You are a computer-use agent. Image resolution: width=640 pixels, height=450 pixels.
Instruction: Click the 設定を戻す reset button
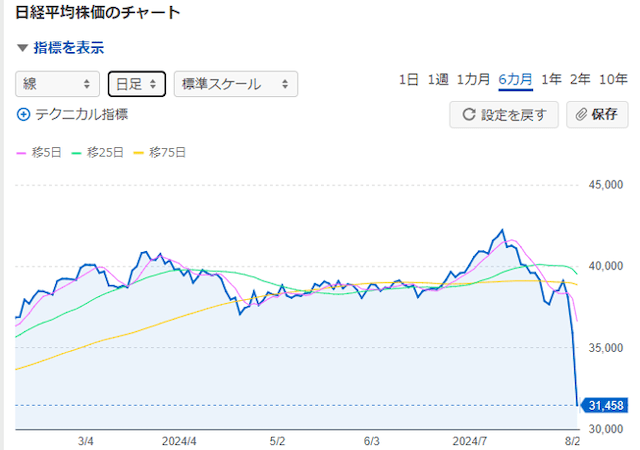504,115
